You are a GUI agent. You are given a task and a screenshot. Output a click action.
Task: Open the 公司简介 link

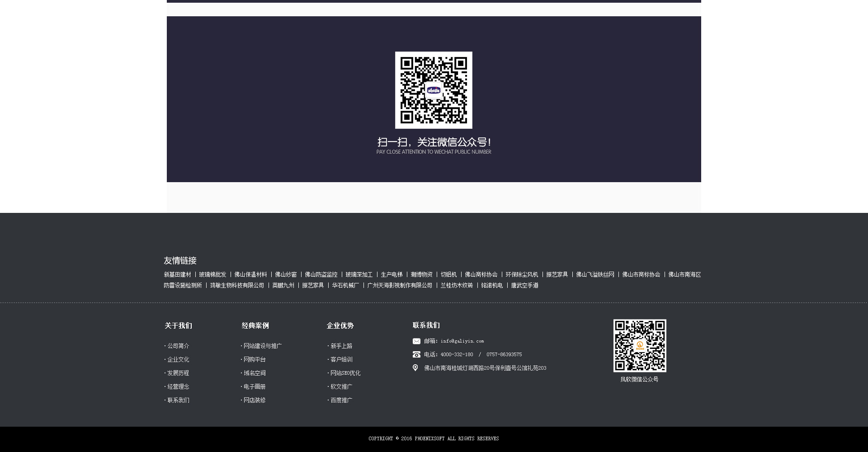(178, 346)
